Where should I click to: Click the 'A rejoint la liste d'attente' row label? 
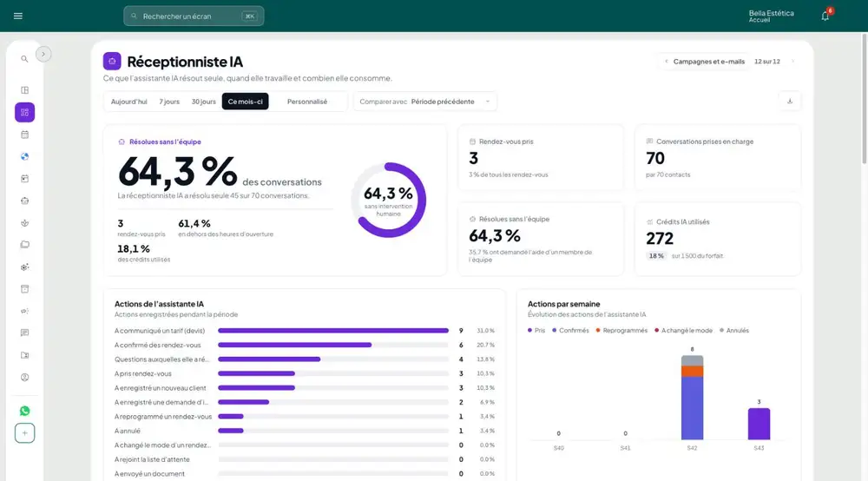click(152, 459)
